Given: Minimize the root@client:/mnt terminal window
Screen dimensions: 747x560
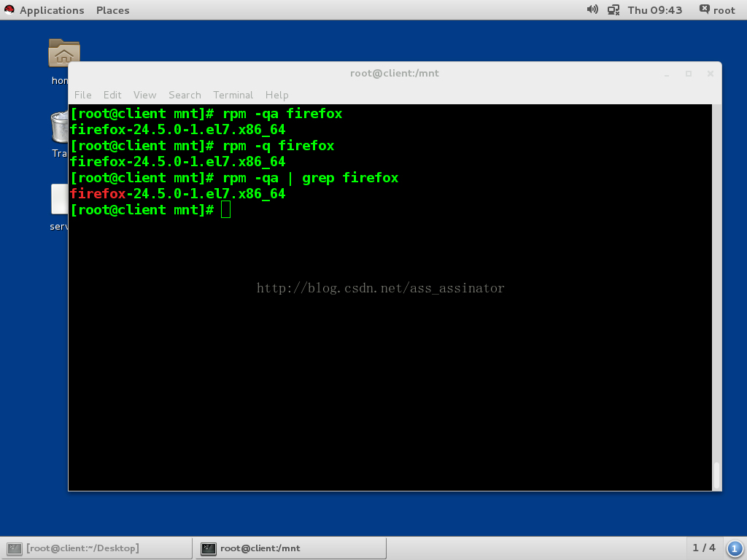Looking at the screenshot, I should [x=667, y=74].
